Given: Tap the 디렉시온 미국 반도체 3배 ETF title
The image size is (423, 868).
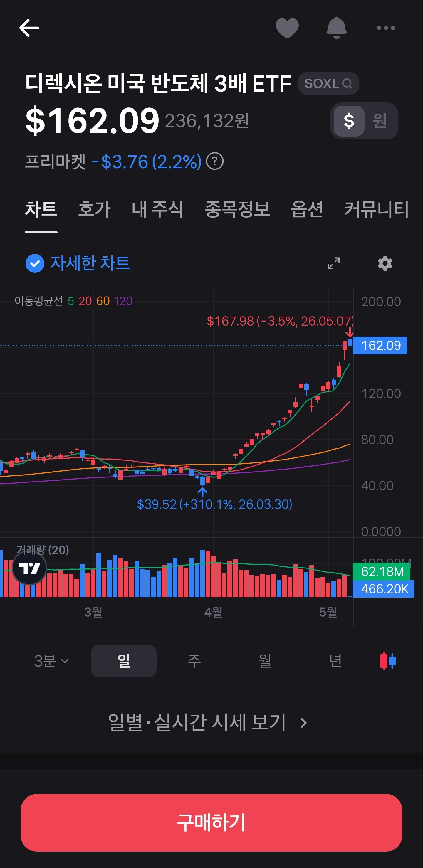Looking at the screenshot, I should (158, 83).
